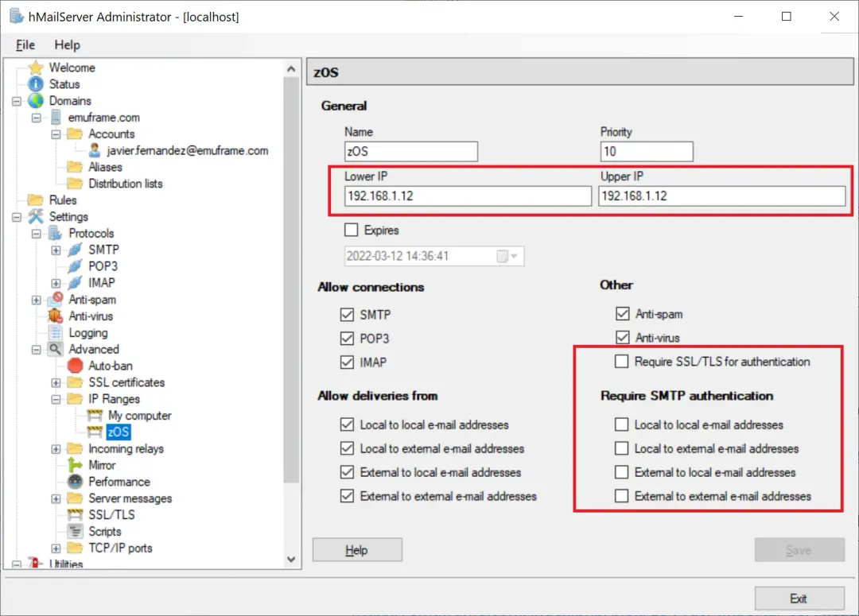Collapse the emuframe.com node
Screen dimensions: 859x616
[36, 118]
